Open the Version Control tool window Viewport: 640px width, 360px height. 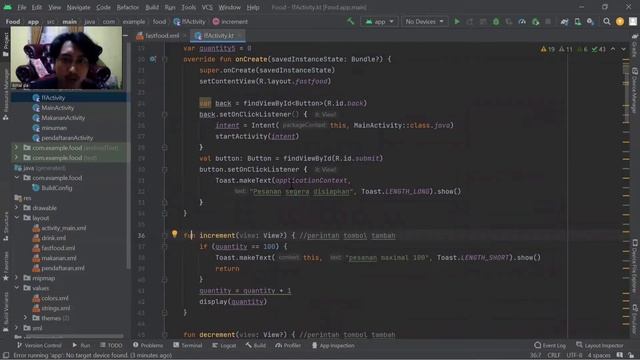[39, 345]
